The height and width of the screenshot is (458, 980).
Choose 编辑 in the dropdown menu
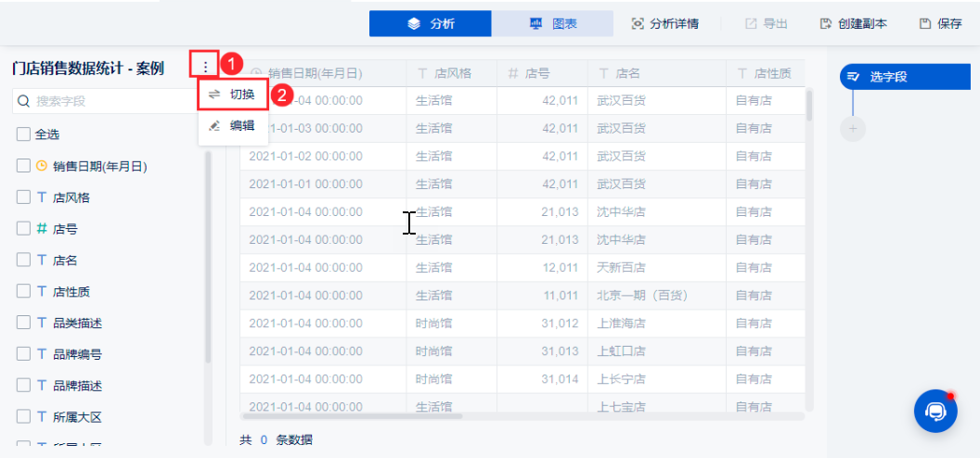coord(233,125)
